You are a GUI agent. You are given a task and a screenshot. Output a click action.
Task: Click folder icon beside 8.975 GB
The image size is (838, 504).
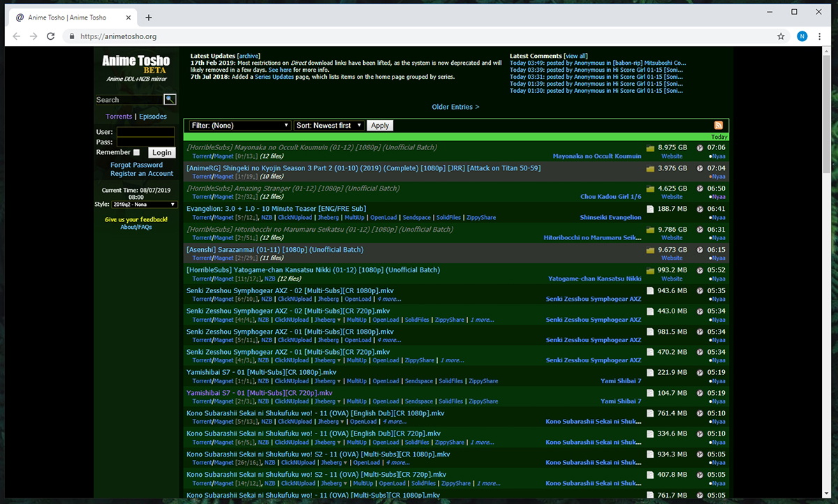click(x=650, y=148)
